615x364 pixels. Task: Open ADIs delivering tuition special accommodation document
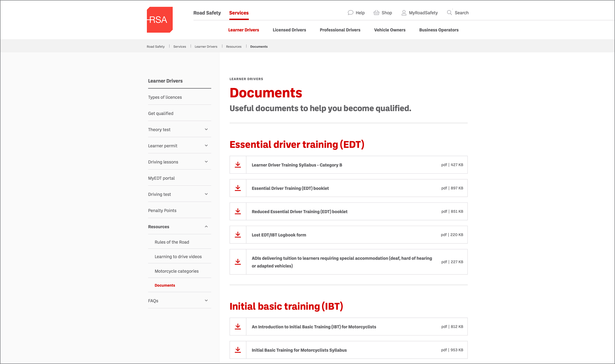342,262
